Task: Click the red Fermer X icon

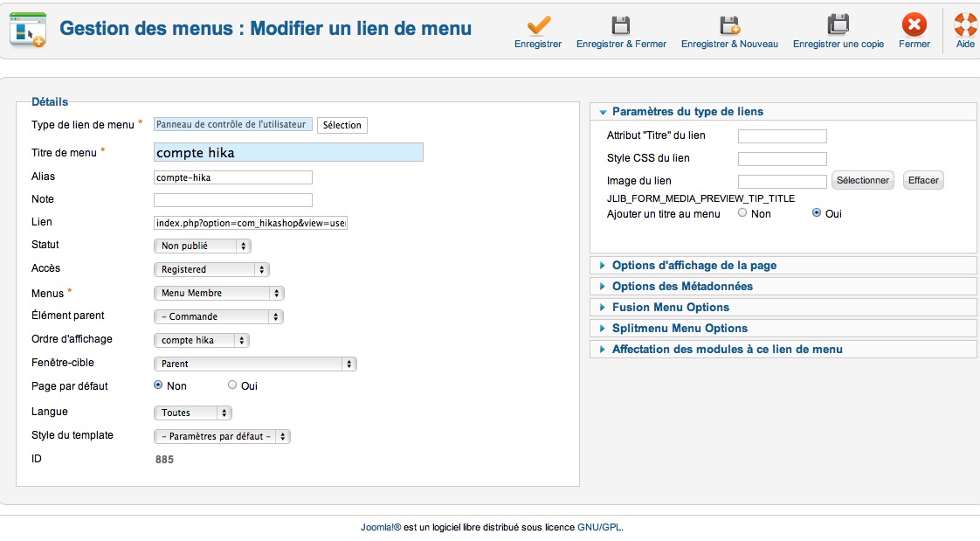Action: 914,25
